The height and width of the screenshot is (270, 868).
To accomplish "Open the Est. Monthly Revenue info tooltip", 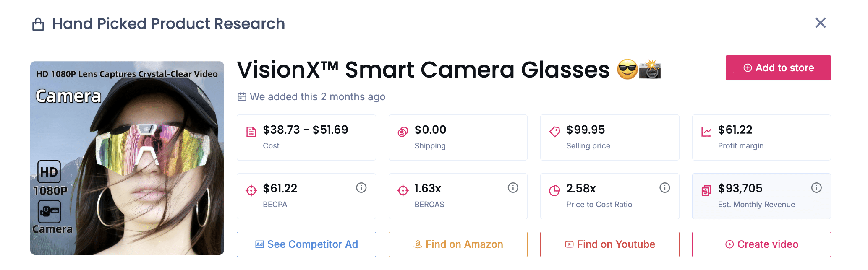I will (816, 188).
